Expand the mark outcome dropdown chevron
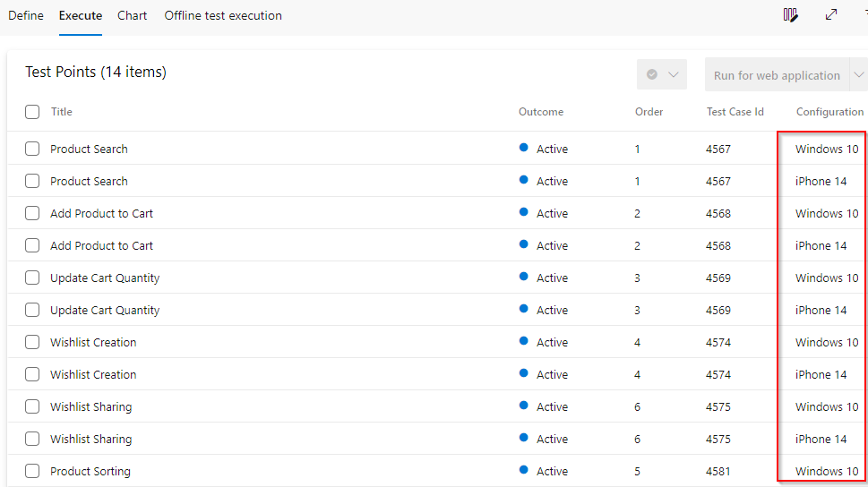 coord(673,74)
